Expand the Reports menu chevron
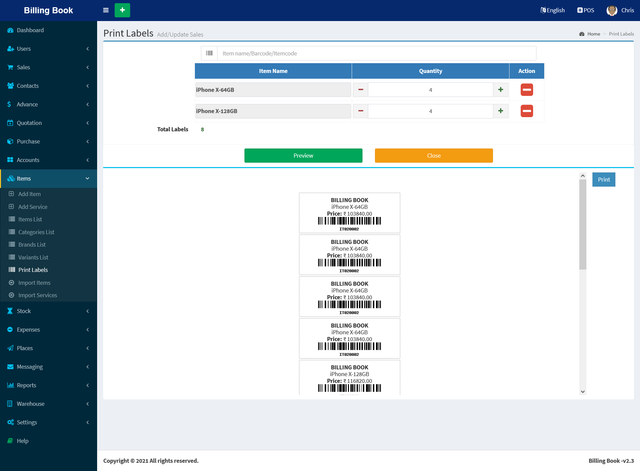This screenshot has width=640, height=471. 87,385
